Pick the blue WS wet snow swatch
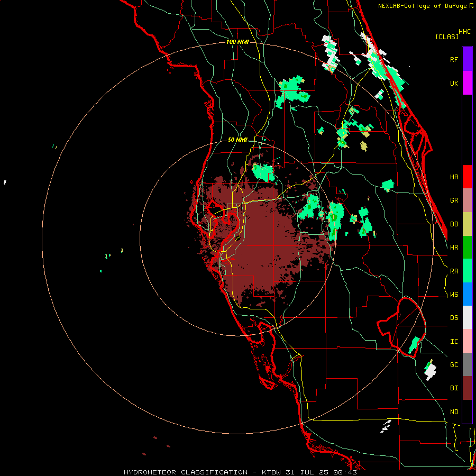Screen dimensions: 476x476 [467, 294]
